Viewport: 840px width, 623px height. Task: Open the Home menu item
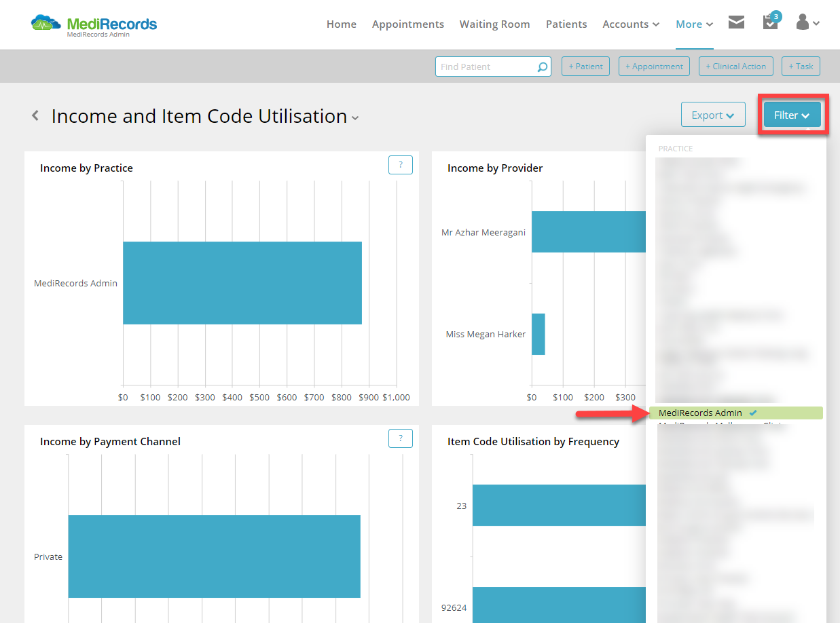click(x=342, y=24)
